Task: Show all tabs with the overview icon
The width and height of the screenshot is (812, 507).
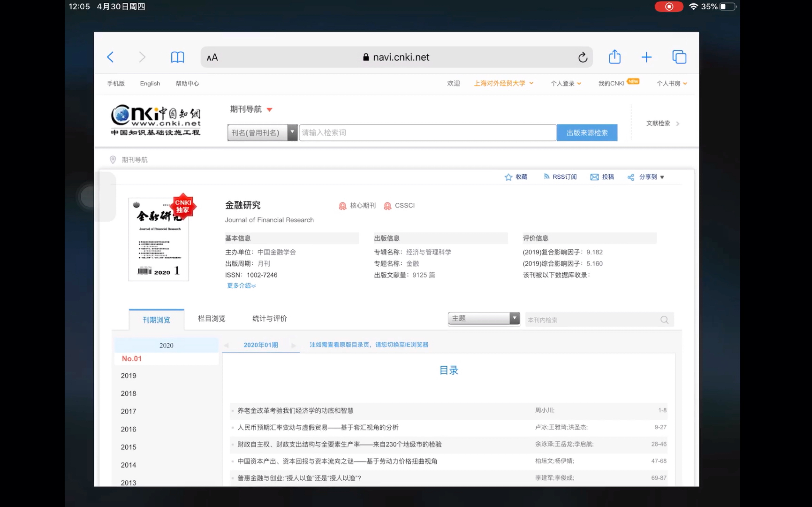Action: (x=679, y=57)
